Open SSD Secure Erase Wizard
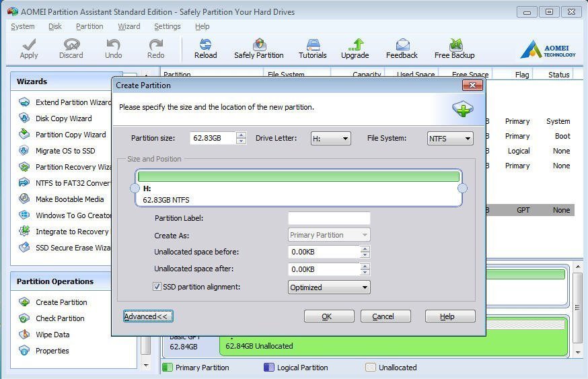 [65, 247]
